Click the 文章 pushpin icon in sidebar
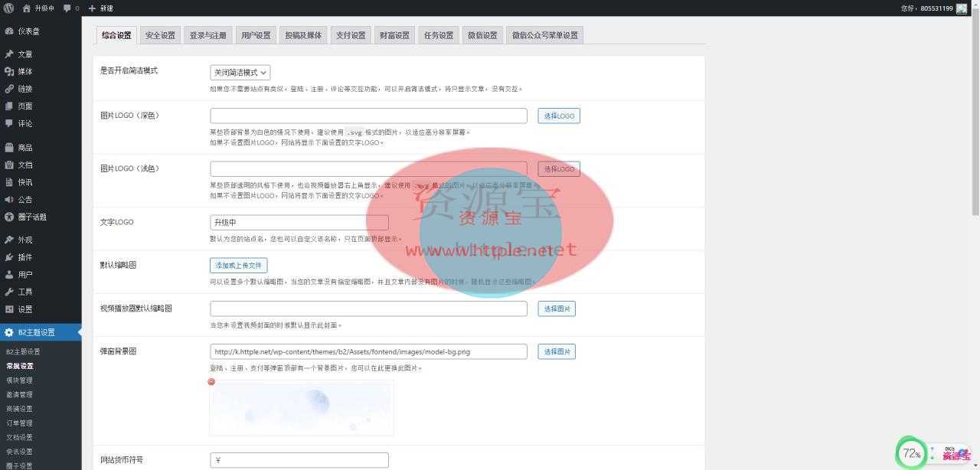 tap(8, 54)
